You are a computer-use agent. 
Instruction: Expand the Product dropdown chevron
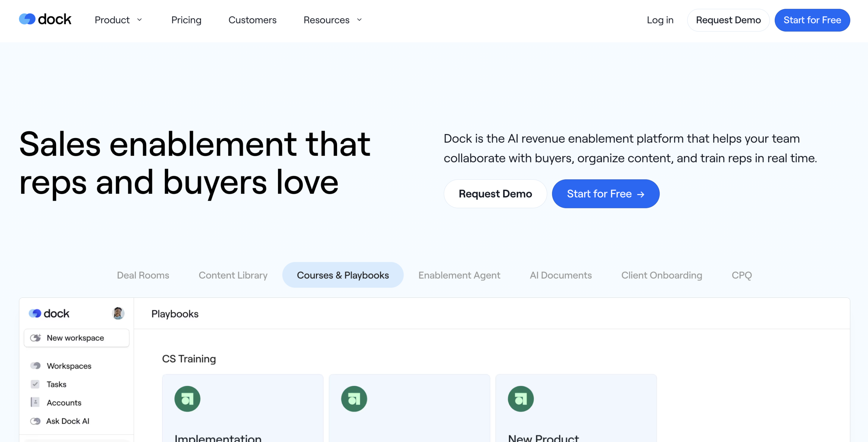[x=139, y=20]
